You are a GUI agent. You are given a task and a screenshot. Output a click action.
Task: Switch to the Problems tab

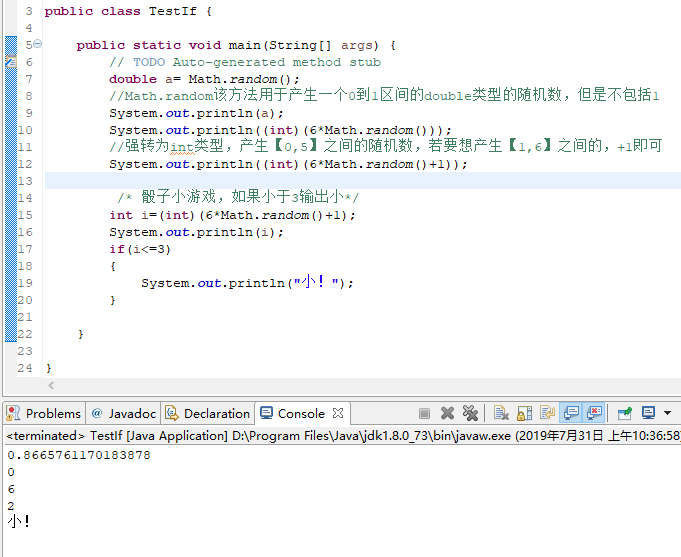[x=44, y=413]
